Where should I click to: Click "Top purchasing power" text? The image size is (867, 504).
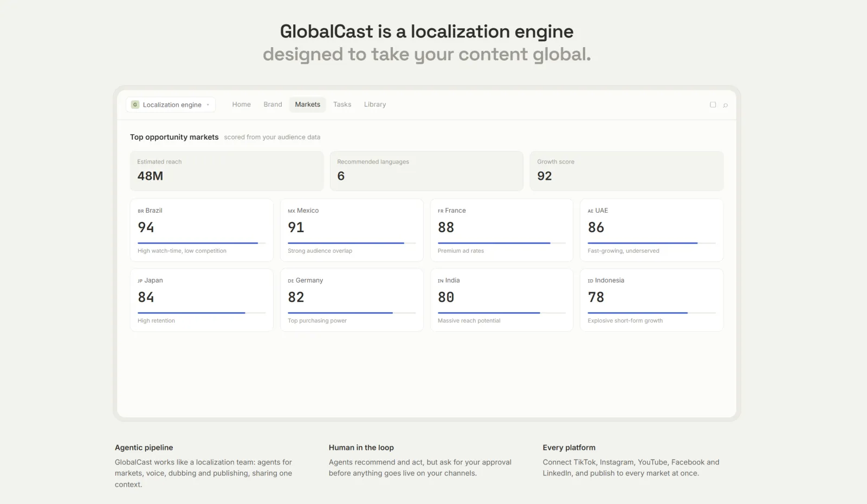pos(317,320)
